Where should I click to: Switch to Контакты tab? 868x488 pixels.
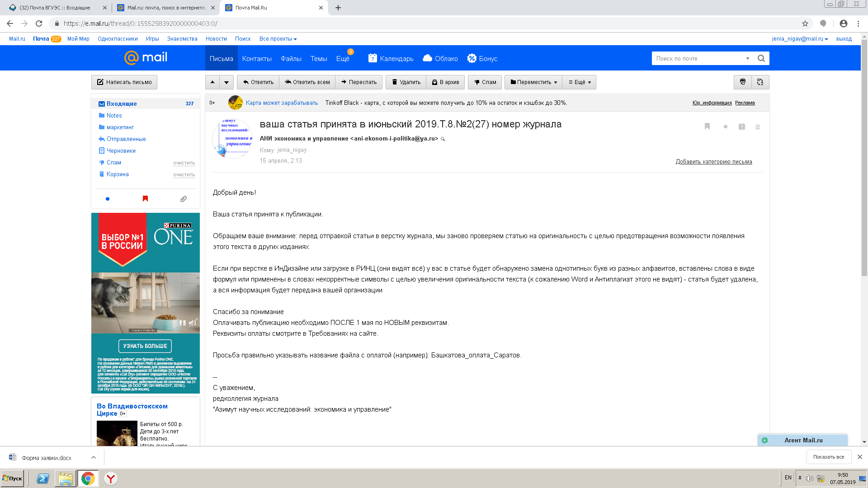pyautogui.click(x=256, y=58)
